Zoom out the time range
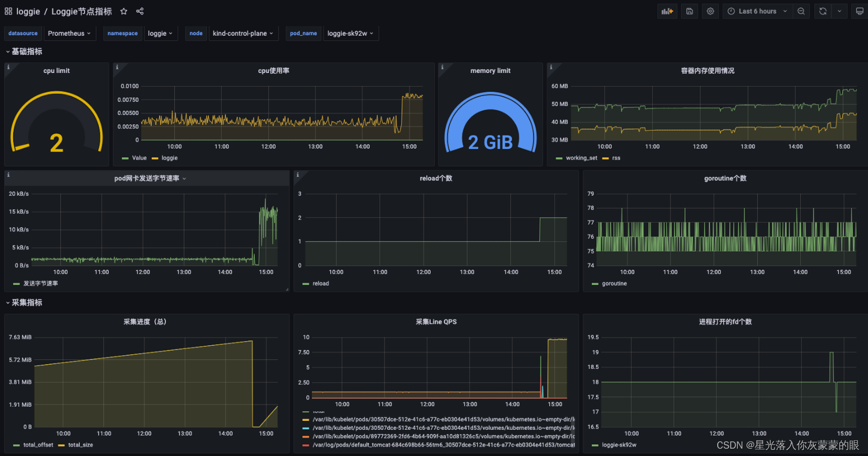This screenshot has height=456, width=868. click(x=801, y=11)
